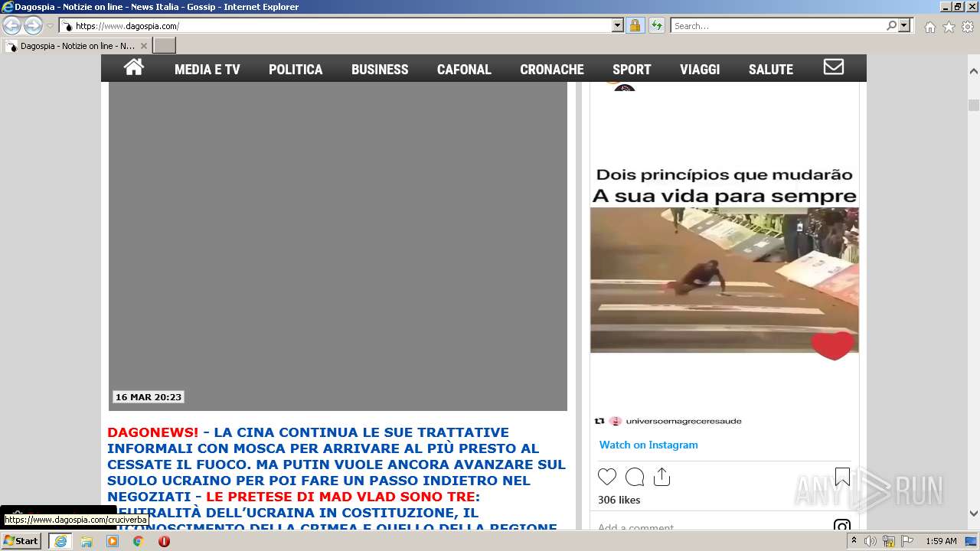Click the 306 likes text
The width and height of the screenshot is (980, 551).
[619, 500]
